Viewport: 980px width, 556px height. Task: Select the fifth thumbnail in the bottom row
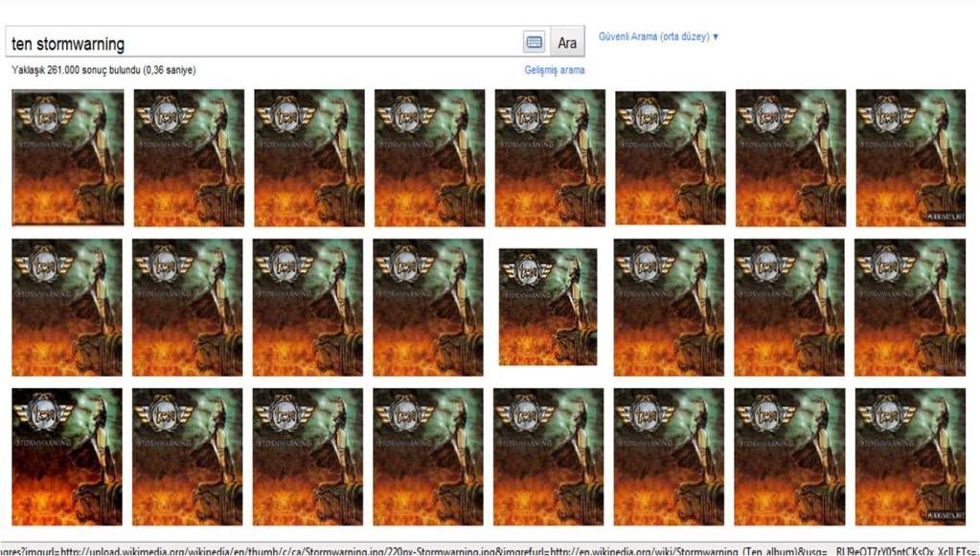pyautogui.click(x=549, y=456)
